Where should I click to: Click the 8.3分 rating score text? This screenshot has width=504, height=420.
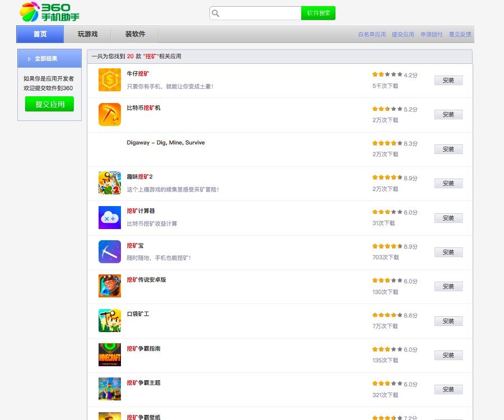click(x=410, y=144)
